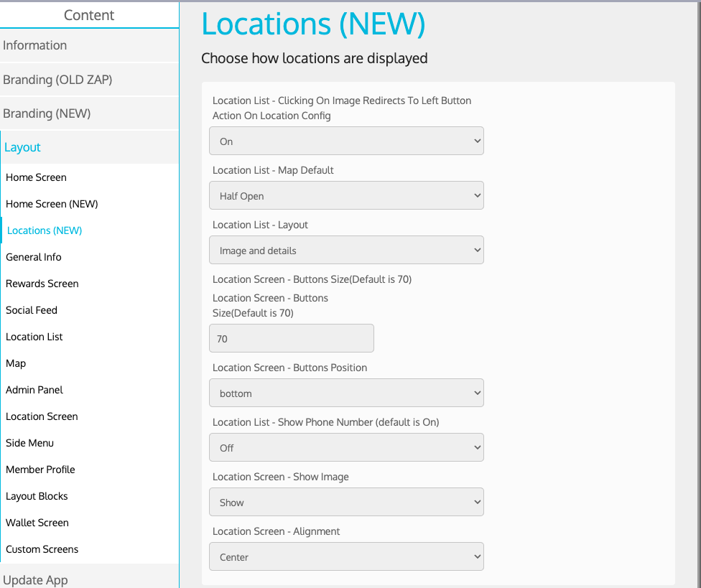Open the Location Screen Alignment dropdown showing Center
The width and height of the screenshot is (701, 588).
tap(346, 556)
